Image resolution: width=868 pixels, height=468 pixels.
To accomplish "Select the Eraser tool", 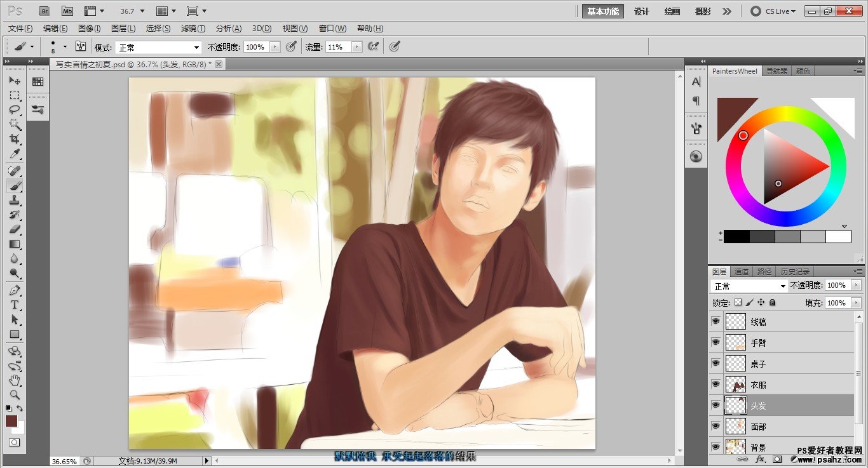I will [15, 229].
